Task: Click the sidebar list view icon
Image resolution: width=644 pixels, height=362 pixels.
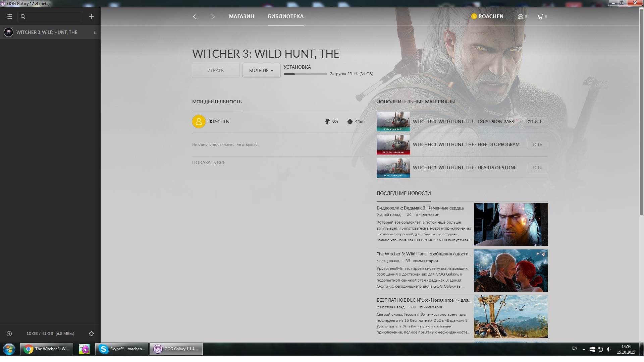Action: (9, 16)
